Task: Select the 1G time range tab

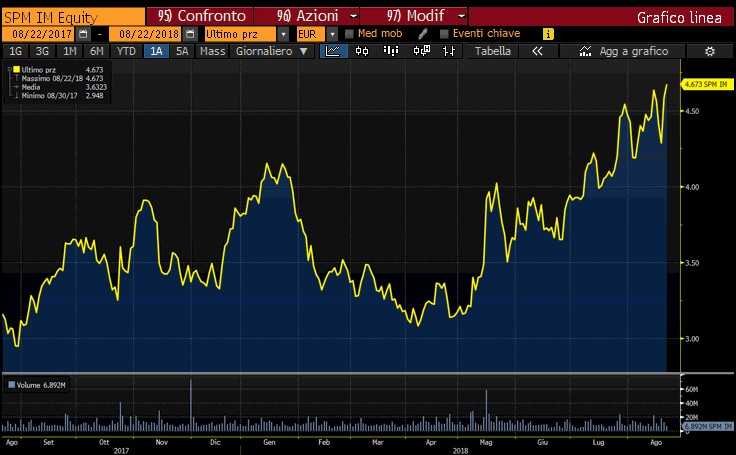Action: point(15,51)
